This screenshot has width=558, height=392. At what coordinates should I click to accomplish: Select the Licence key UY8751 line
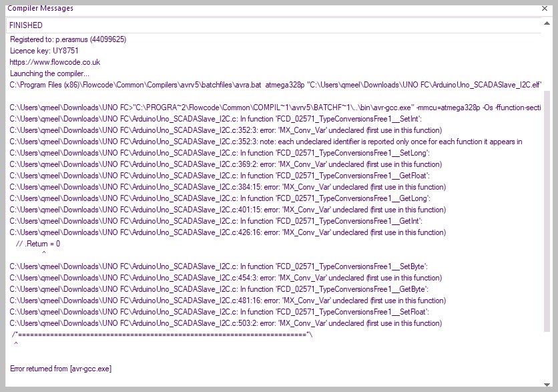point(44,51)
